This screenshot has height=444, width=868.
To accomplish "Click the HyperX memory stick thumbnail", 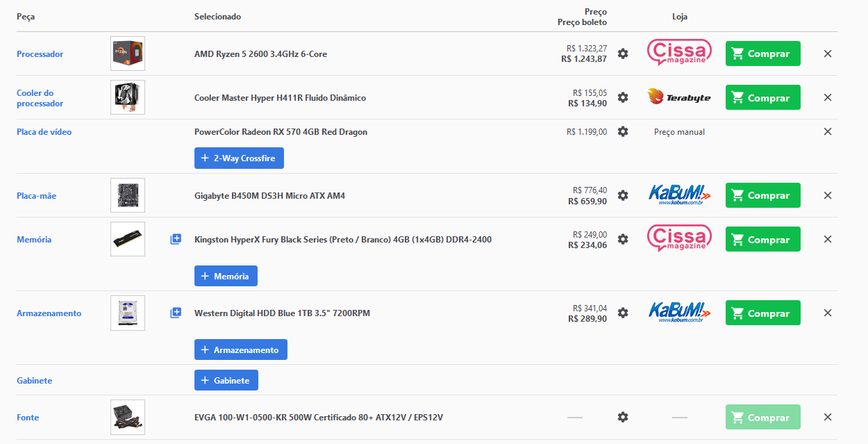I will click(x=128, y=239).
